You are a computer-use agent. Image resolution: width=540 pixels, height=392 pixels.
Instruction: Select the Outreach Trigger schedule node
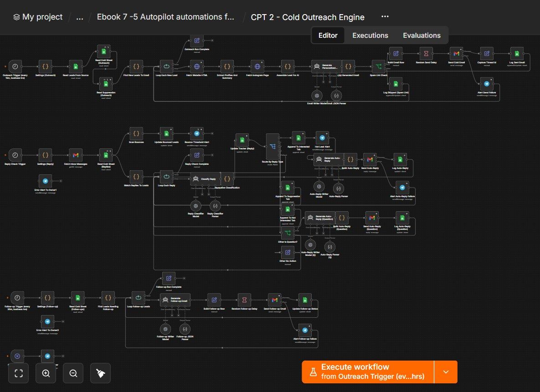click(15, 66)
